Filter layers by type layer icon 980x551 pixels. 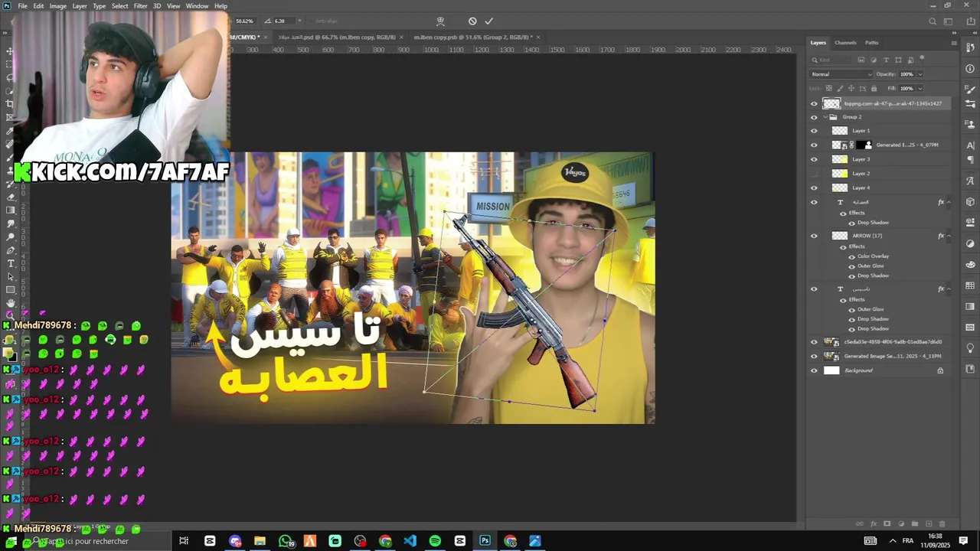click(886, 60)
